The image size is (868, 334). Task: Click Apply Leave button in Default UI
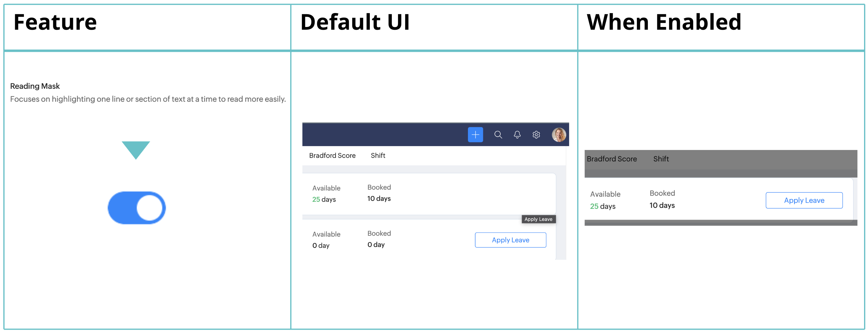point(510,240)
